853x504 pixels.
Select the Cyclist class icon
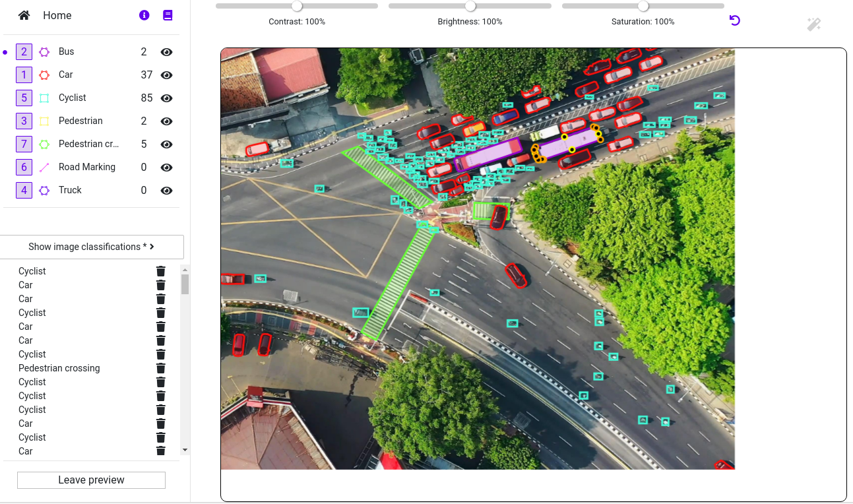point(44,98)
